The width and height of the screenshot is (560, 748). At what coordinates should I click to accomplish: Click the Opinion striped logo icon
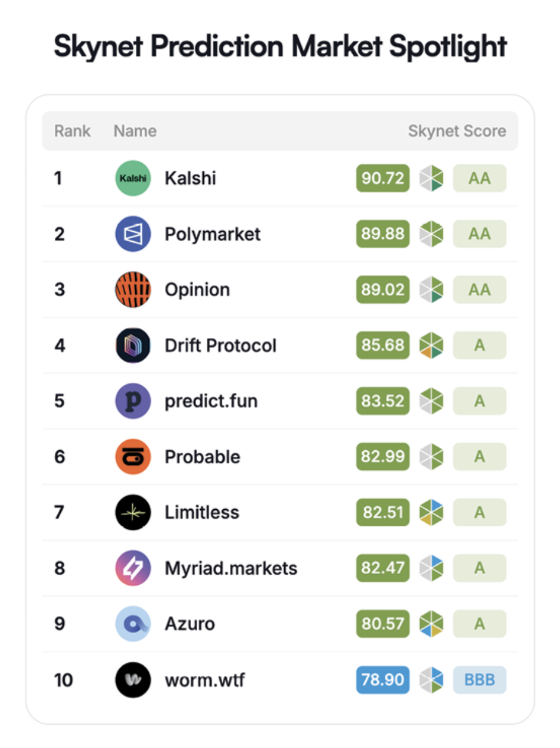click(133, 289)
